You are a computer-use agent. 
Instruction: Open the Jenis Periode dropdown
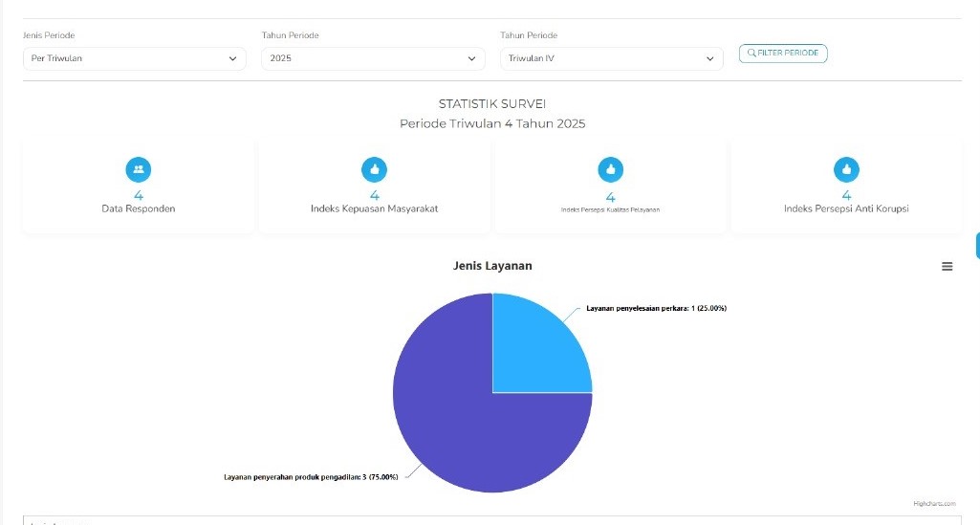(134, 59)
